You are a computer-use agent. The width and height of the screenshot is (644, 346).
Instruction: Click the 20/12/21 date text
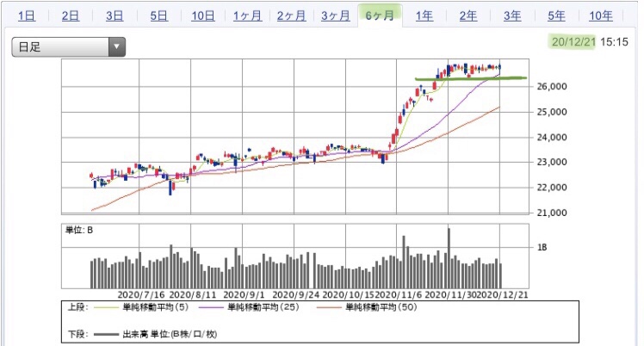pyautogui.click(x=573, y=42)
